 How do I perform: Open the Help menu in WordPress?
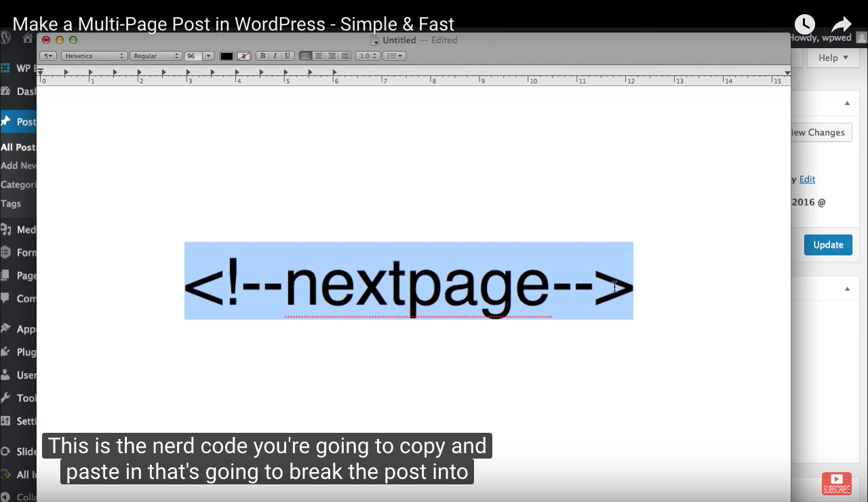click(x=833, y=58)
